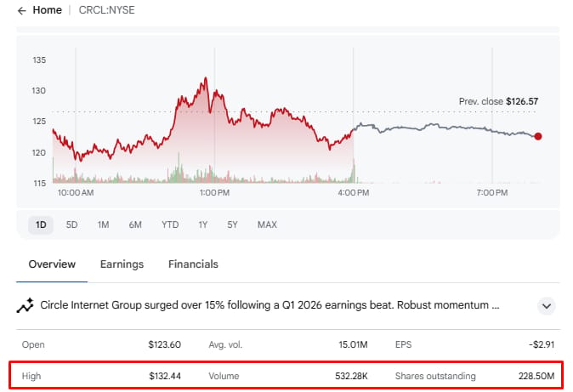Select the MAX time range
This screenshot has width=573, height=392.
(x=267, y=224)
